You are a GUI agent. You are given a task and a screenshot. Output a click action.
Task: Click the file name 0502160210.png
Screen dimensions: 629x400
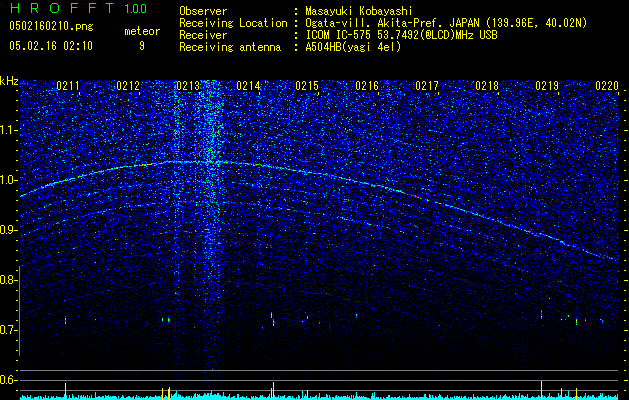coord(51,26)
